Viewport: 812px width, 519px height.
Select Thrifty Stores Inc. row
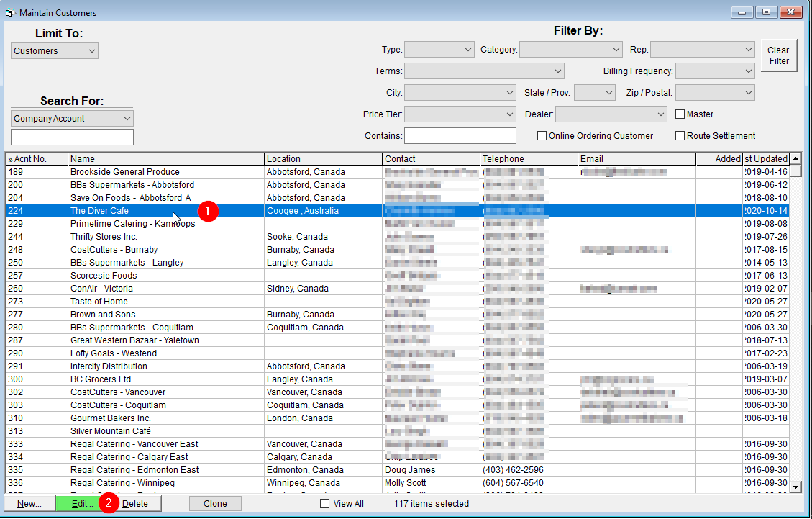pyautogui.click(x=397, y=236)
